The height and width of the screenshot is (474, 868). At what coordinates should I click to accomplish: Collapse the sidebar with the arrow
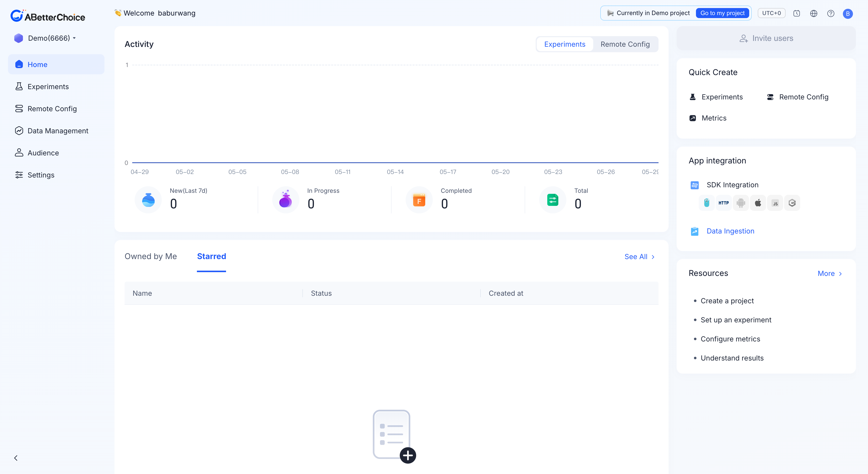[16, 458]
